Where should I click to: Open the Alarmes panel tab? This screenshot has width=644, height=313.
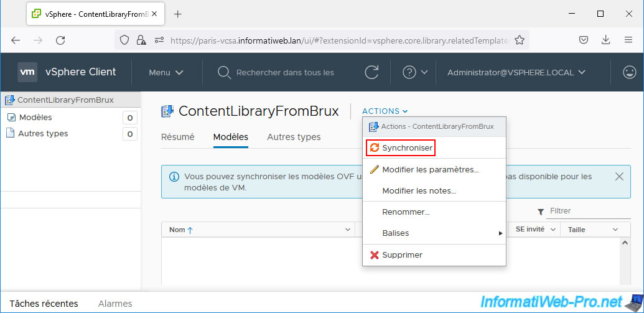click(x=115, y=304)
